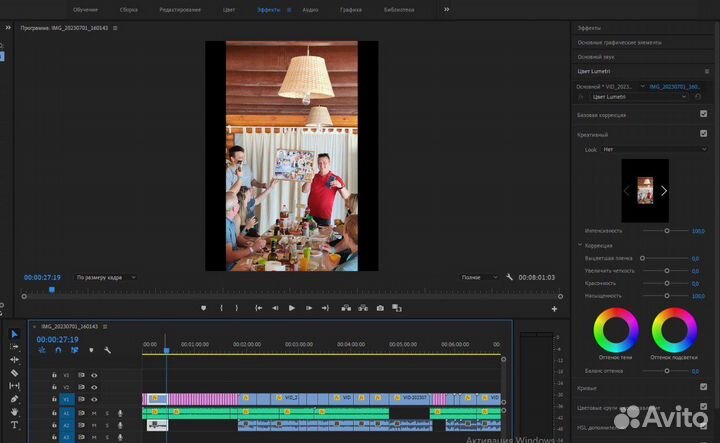Add a marker in Program monitor

tap(203, 308)
